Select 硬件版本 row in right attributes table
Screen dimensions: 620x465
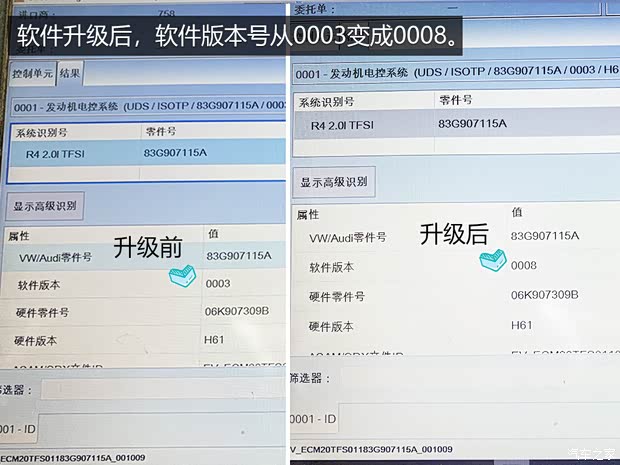[330, 326]
